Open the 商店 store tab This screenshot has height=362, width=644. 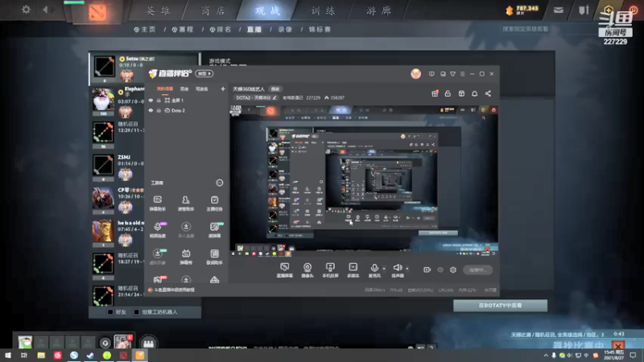click(213, 11)
